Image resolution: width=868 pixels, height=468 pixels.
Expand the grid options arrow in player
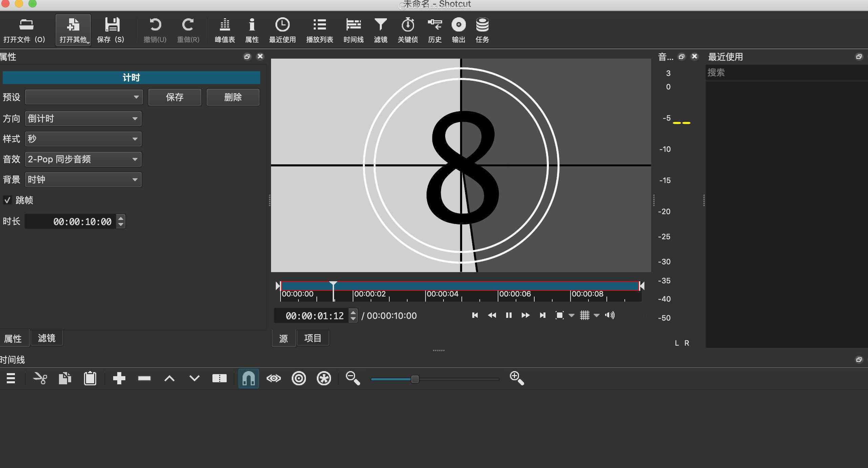click(597, 316)
